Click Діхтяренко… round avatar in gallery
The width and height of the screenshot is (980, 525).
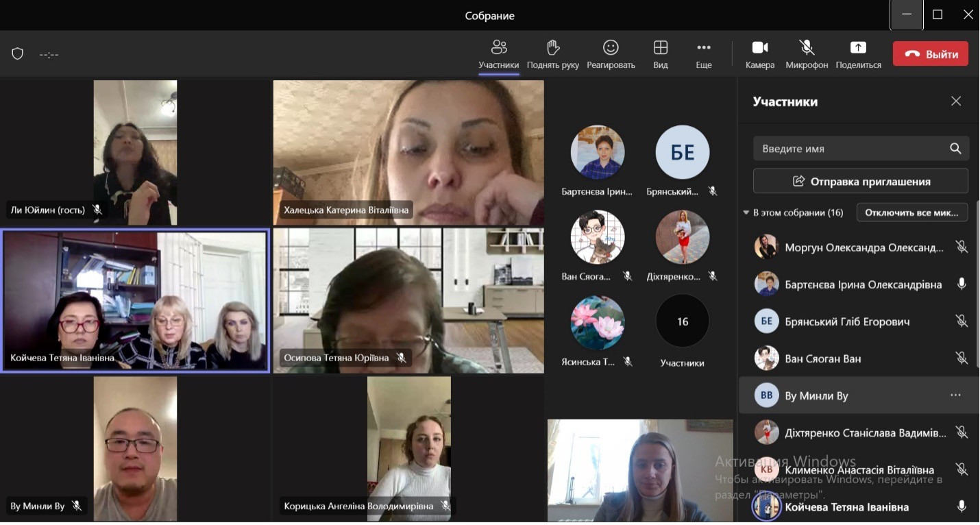pos(683,236)
